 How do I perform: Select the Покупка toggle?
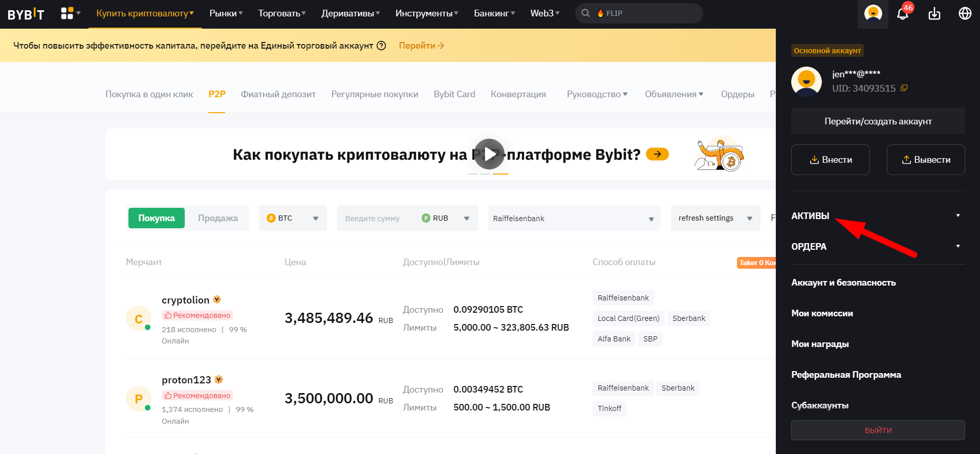coord(157,218)
